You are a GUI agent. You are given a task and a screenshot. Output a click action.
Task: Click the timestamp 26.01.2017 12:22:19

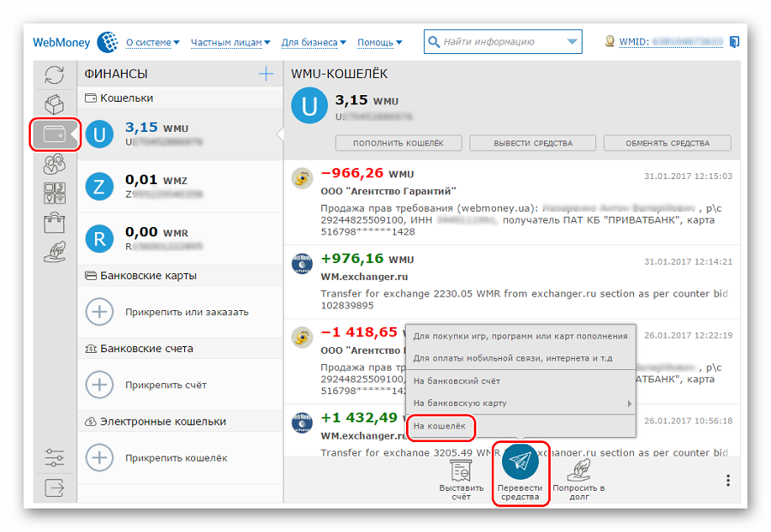688,335
